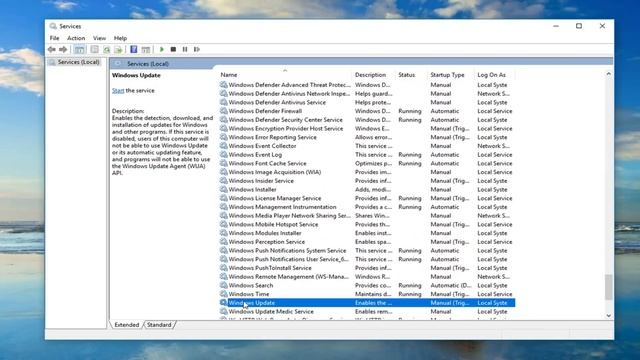Toggle the Show/Hide Console Tree button

80,49
